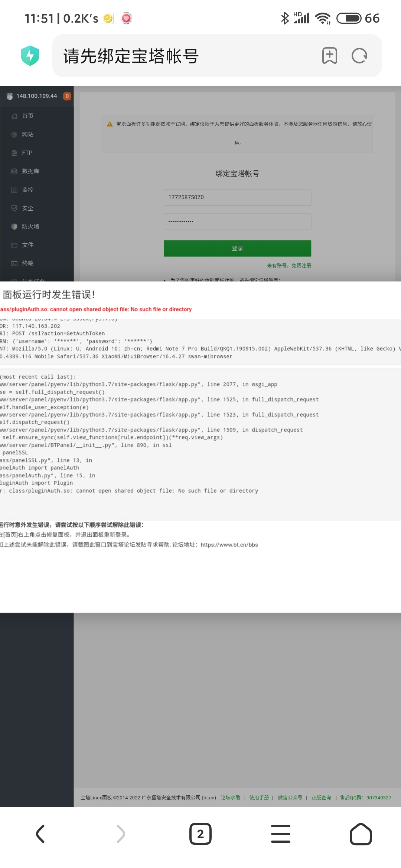Open 网站 in the sidebar
The image size is (401, 868).
pos(28,134)
